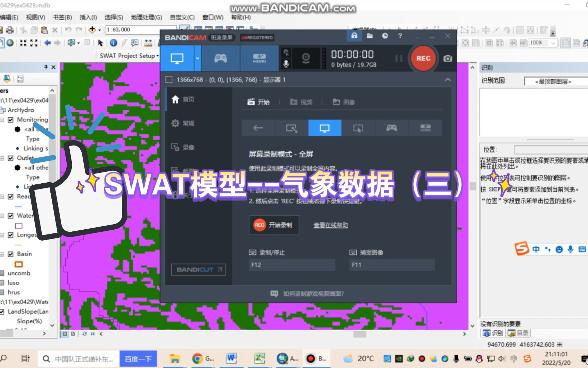Toggle the Watershed layer checkbox

pos(11,216)
